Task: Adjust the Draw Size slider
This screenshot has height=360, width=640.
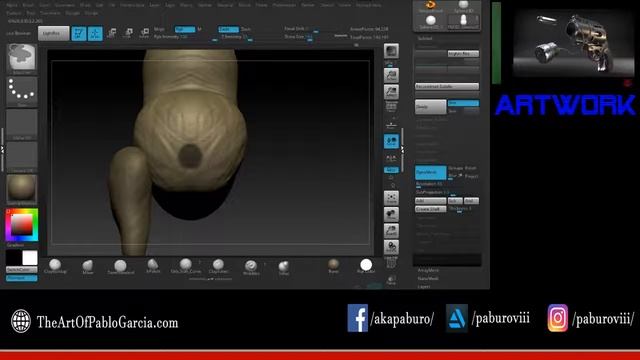Action: point(300,37)
